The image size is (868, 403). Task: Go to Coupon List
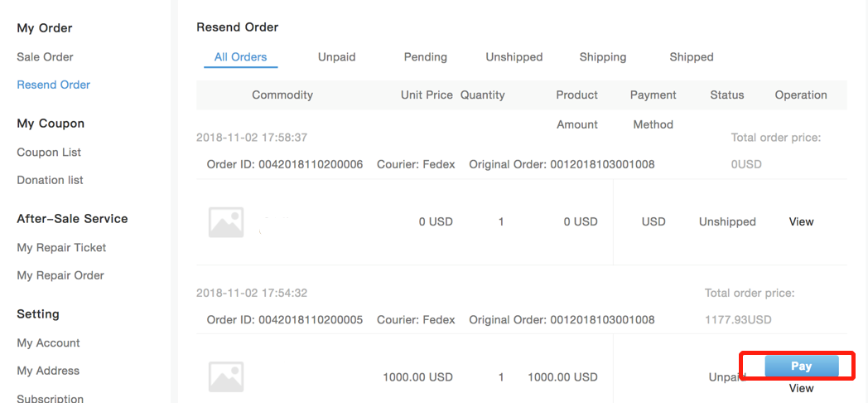[49, 153]
